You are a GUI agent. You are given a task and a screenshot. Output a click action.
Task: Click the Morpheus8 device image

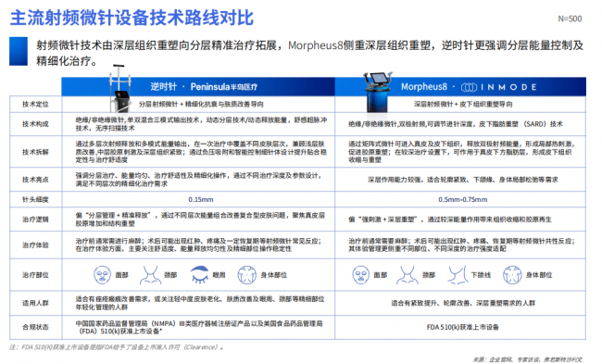coord(378,92)
